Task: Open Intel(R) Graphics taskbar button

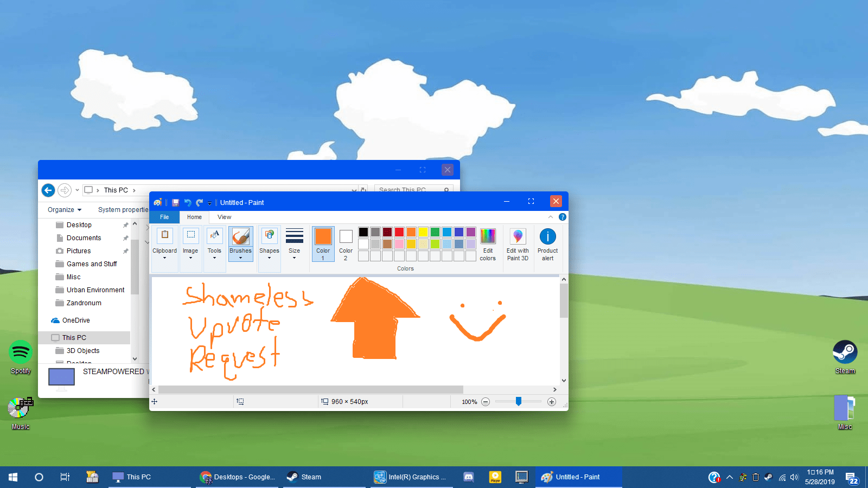Action: 411,477
